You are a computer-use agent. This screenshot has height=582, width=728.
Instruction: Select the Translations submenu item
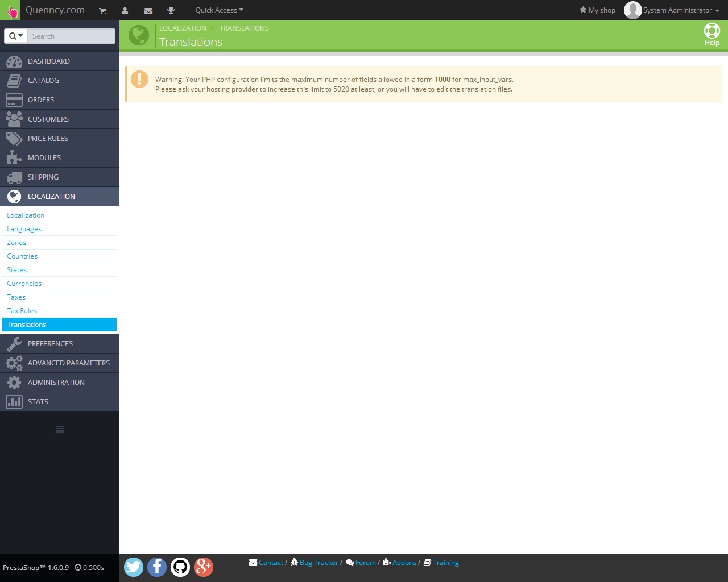point(60,325)
